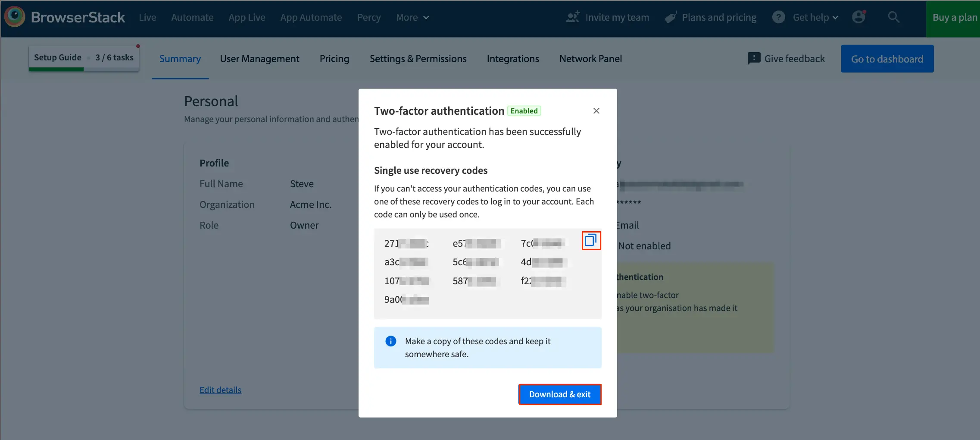Click the Invite my team icon

point(572,17)
